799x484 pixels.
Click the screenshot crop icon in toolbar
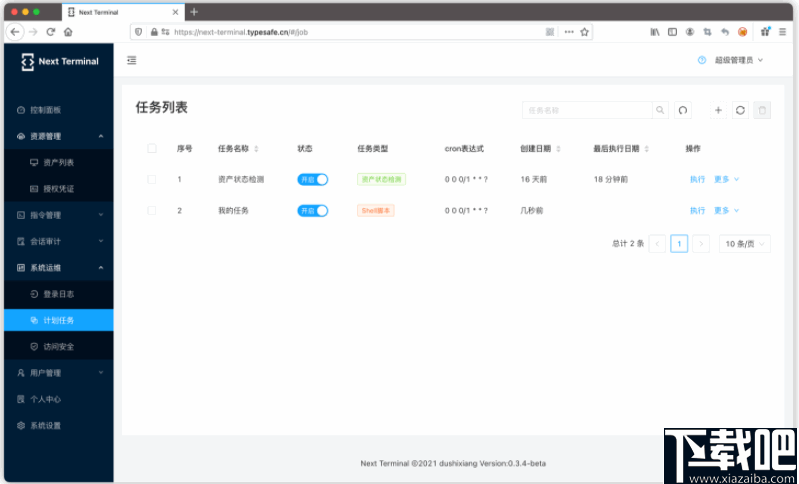coord(707,32)
